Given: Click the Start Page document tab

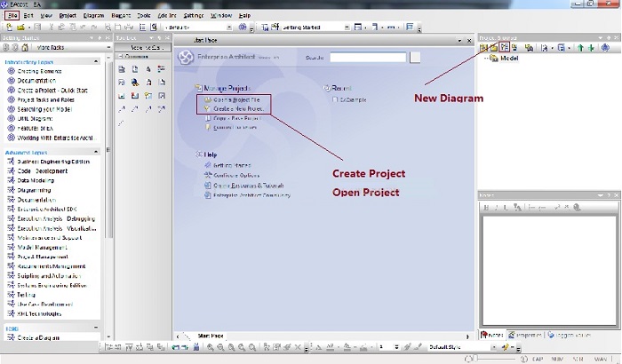Looking at the screenshot, I should pos(211,336).
